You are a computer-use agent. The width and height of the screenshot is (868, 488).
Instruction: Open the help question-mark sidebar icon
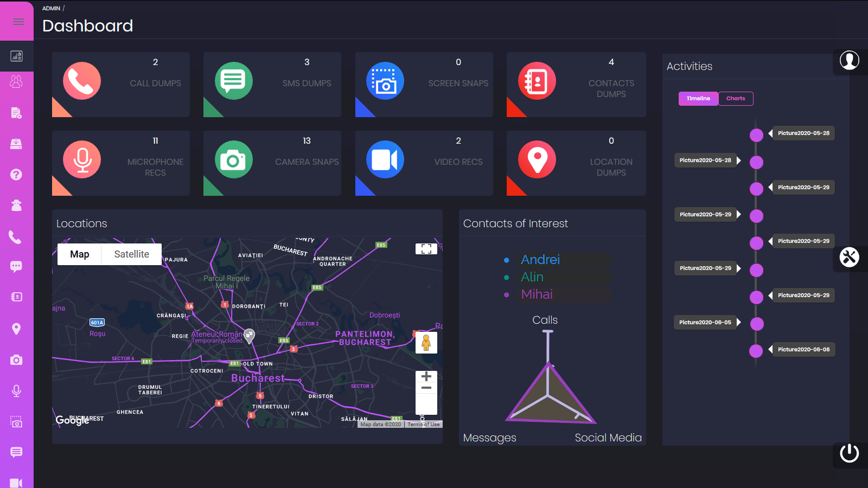16,175
